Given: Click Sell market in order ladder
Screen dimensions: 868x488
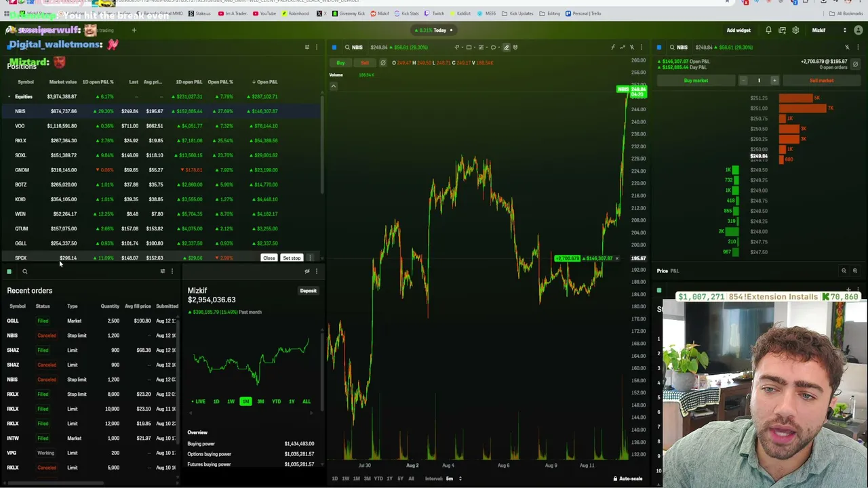Looking at the screenshot, I should (821, 81).
